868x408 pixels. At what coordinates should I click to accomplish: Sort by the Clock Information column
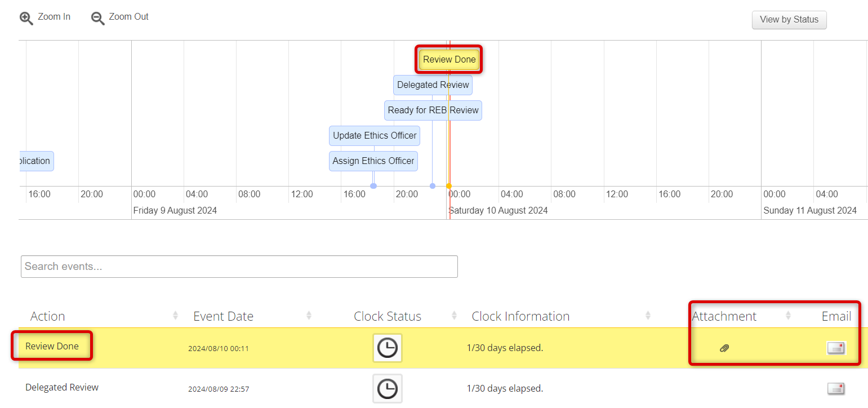pyautogui.click(x=520, y=316)
